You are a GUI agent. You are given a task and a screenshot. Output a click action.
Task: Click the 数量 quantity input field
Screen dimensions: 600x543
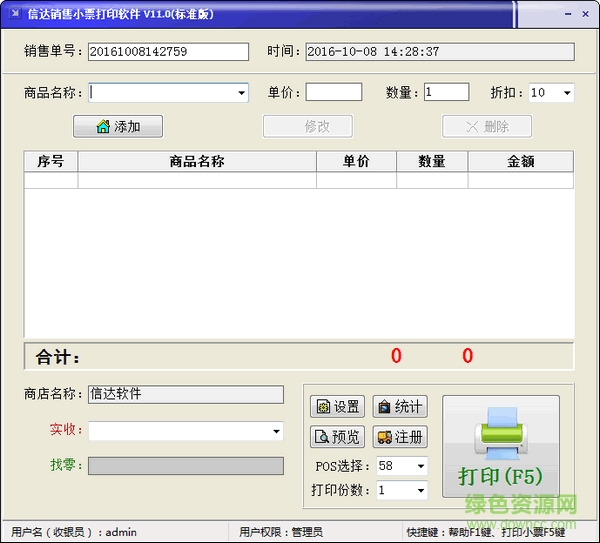[446, 92]
